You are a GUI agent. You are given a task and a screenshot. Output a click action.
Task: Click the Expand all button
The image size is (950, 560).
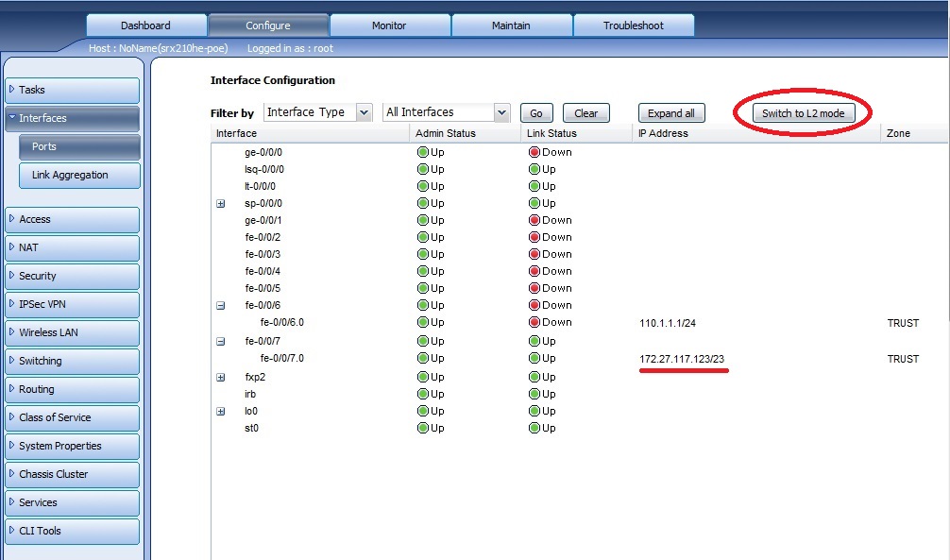[670, 113]
